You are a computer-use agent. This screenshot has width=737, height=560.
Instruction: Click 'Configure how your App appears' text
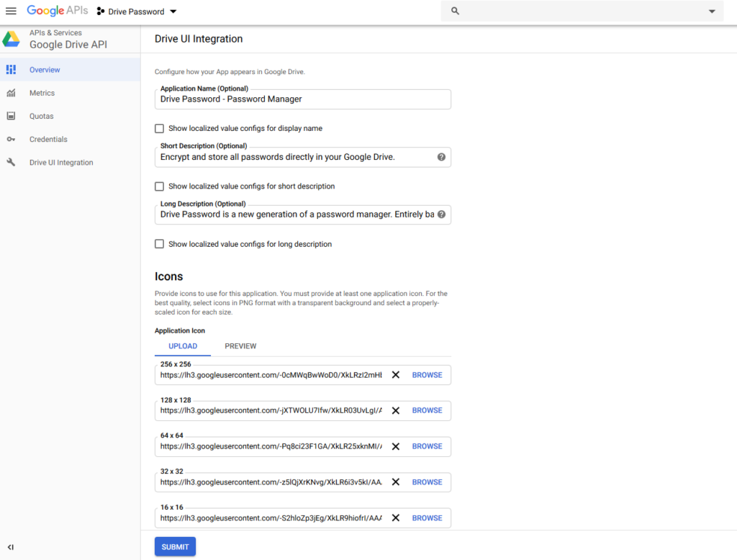tap(230, 72)
